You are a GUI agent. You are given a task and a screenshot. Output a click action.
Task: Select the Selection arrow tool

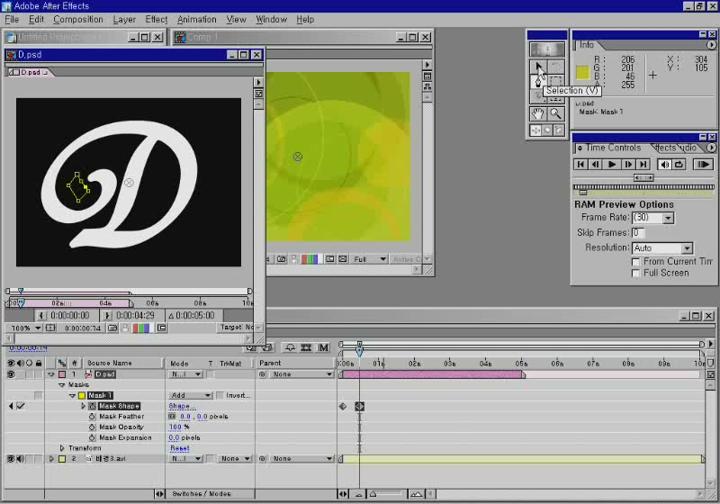coord(538,67)
